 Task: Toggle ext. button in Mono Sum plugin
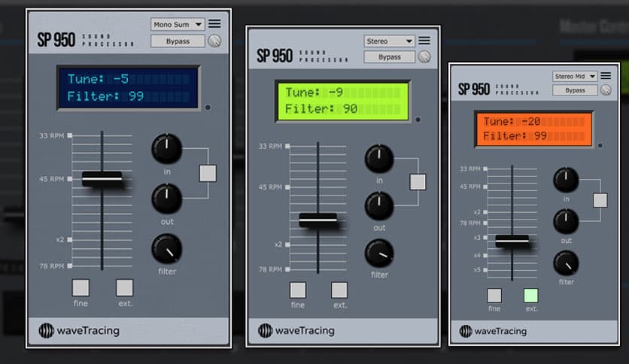click(x=124, y=288)
